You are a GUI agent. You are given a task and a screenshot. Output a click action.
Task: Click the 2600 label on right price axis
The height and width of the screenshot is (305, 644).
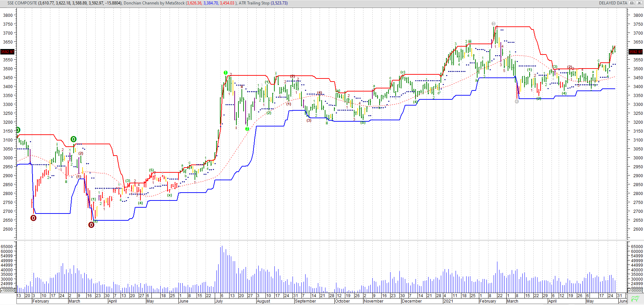(x=638, y=229)
